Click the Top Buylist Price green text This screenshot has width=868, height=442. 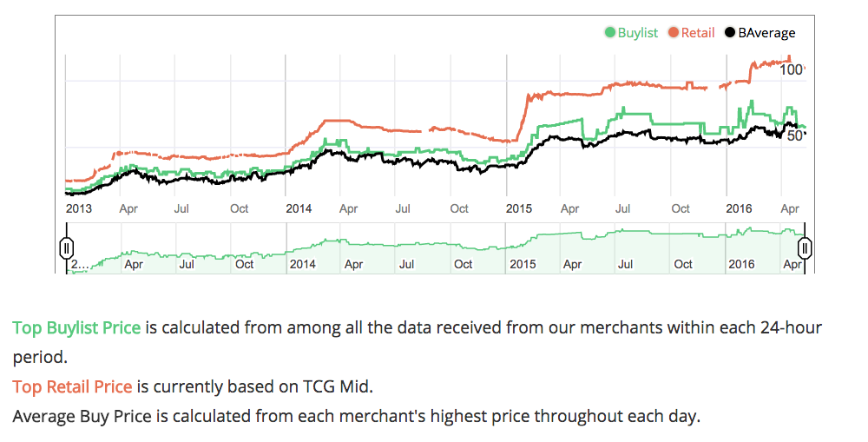pyautogui.click(x=76, y=328)
